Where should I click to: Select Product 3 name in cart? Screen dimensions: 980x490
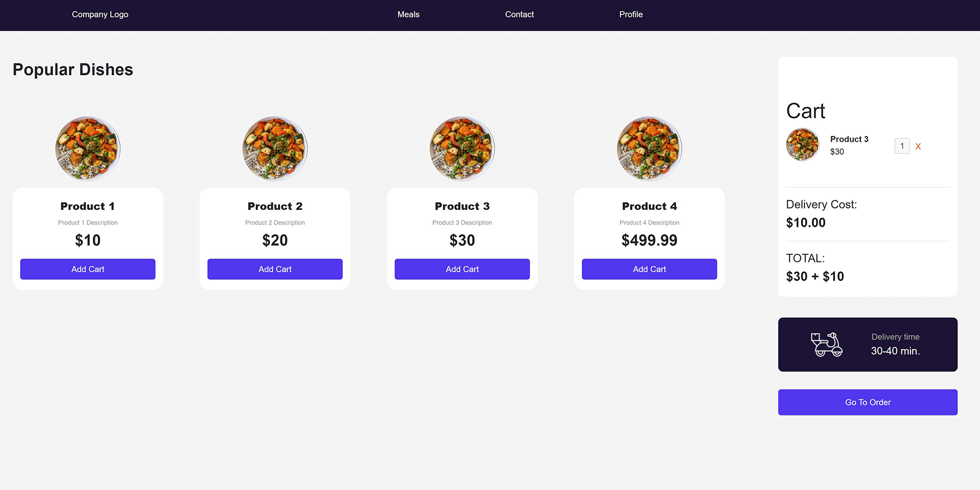tap(849, 139)
